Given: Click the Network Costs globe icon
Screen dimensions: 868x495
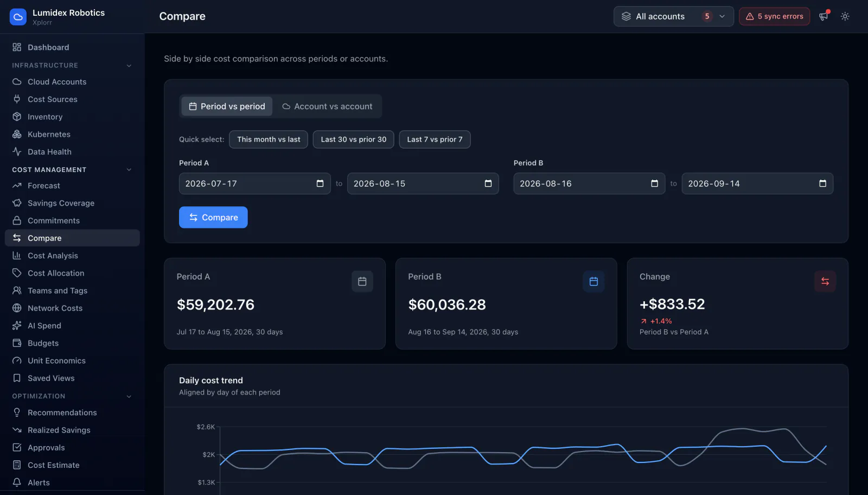Looking at the screenshot, I should pos(17,308).
